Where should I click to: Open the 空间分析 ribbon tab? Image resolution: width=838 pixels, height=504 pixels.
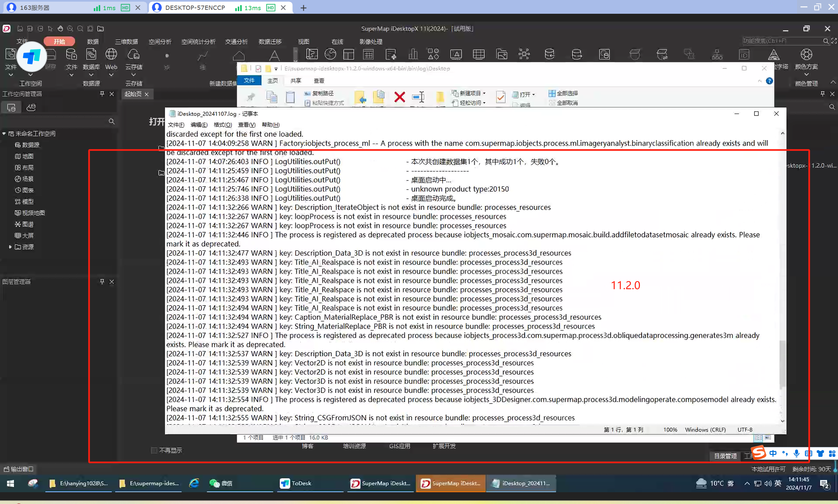[x=160, y=42]
